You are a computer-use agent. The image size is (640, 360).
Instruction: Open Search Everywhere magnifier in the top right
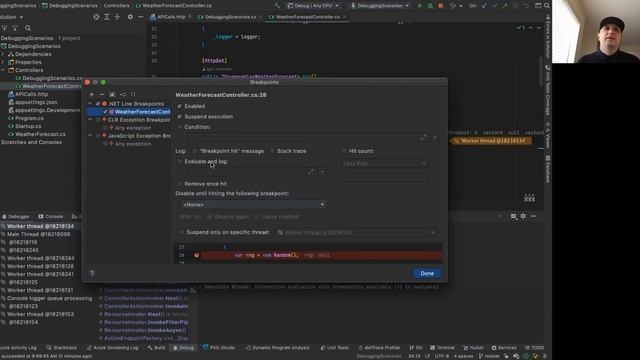[x=547, y=6]
